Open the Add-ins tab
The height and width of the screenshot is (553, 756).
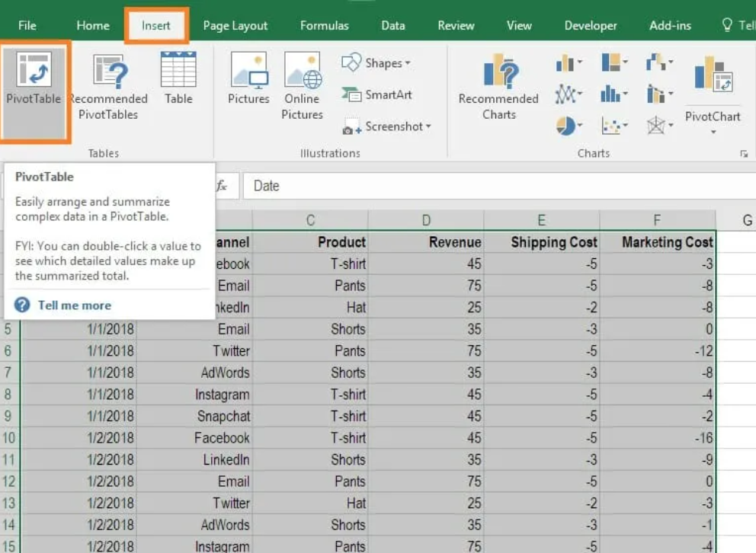pos(670,25)
